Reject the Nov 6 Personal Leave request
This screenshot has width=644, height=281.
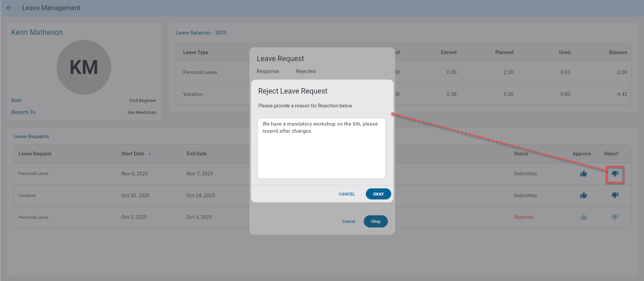click(x=615, y=174)
